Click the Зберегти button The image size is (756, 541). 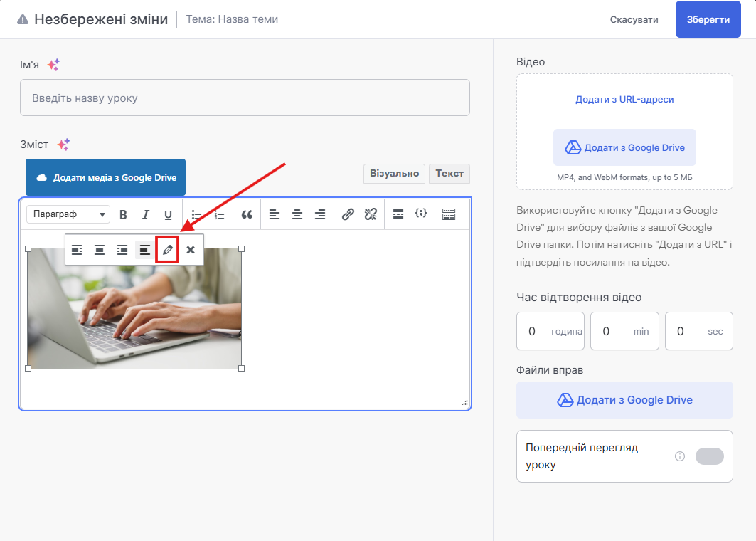point(708,19)
